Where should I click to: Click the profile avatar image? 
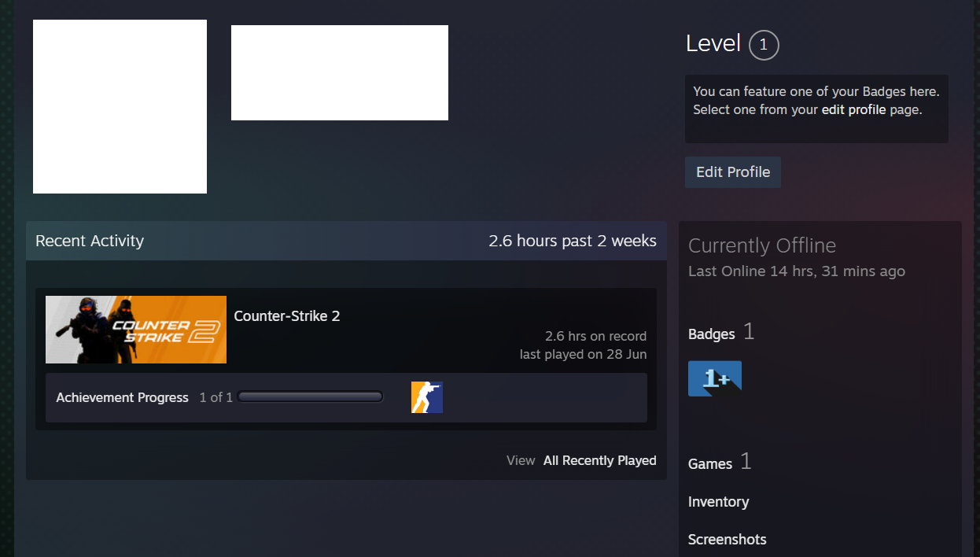(x=120, y=106)
